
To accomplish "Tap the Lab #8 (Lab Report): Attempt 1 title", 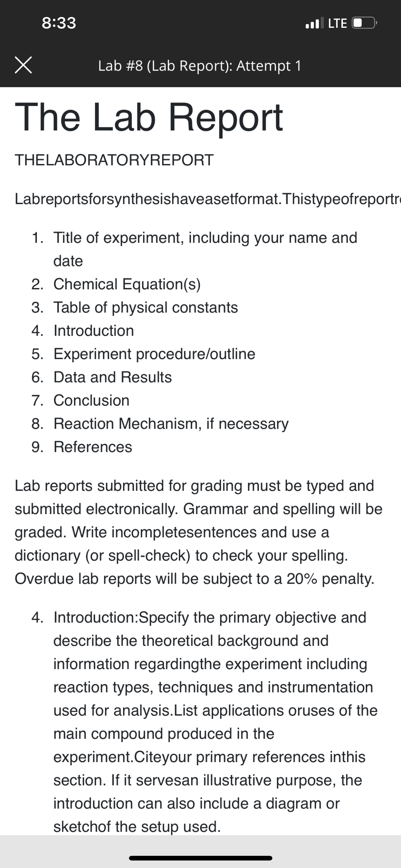I will pyautogui.click(x=200, y=66).
